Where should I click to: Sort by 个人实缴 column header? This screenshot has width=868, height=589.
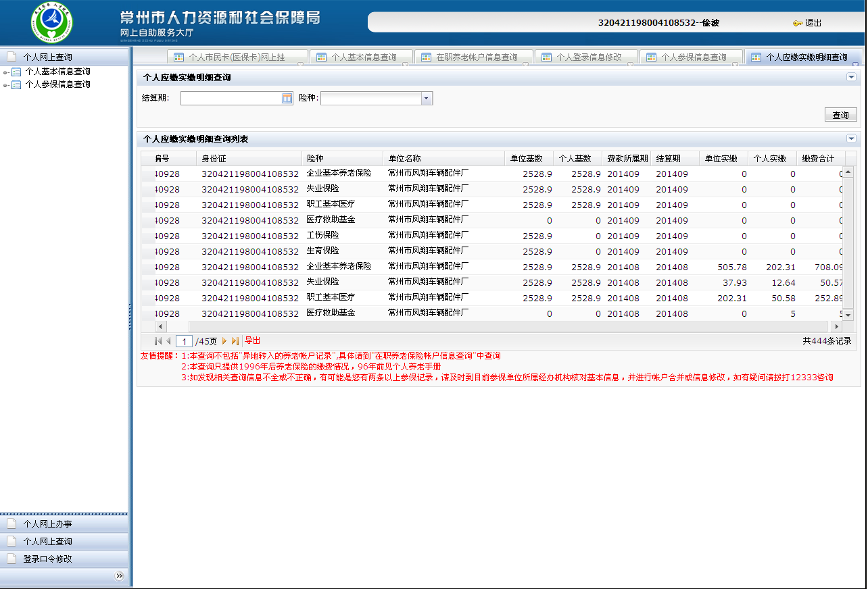coord(773,159)
